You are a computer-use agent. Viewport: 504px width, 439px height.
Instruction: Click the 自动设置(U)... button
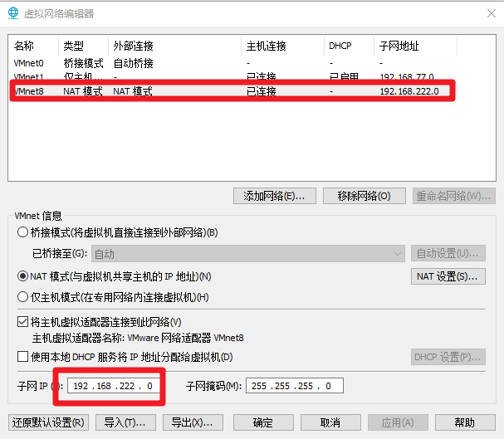pos(448,254)
